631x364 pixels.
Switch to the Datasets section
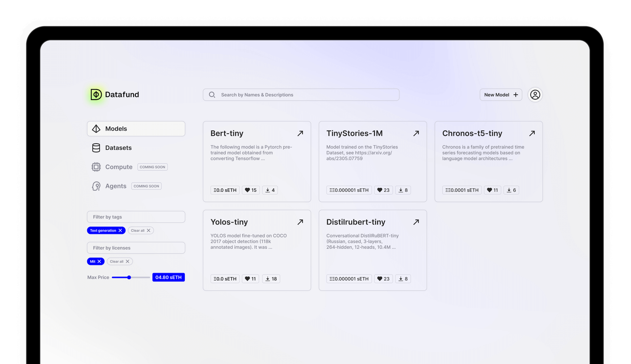coord(118,148)
